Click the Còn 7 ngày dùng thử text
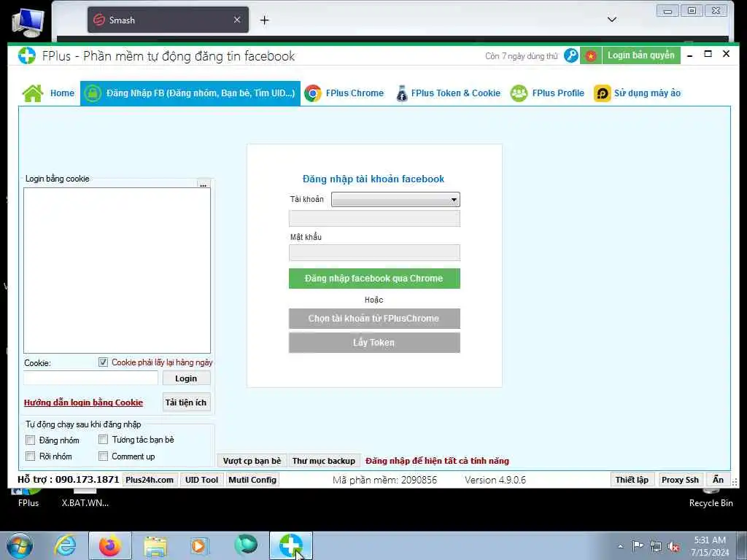The image size is (747, 560). click(x=521, y=56)
